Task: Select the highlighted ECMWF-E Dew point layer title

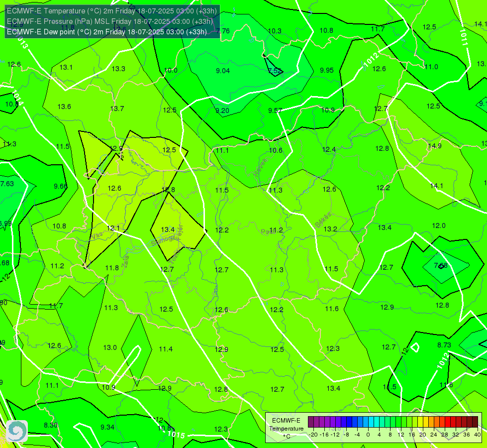Action: (107, 32)
